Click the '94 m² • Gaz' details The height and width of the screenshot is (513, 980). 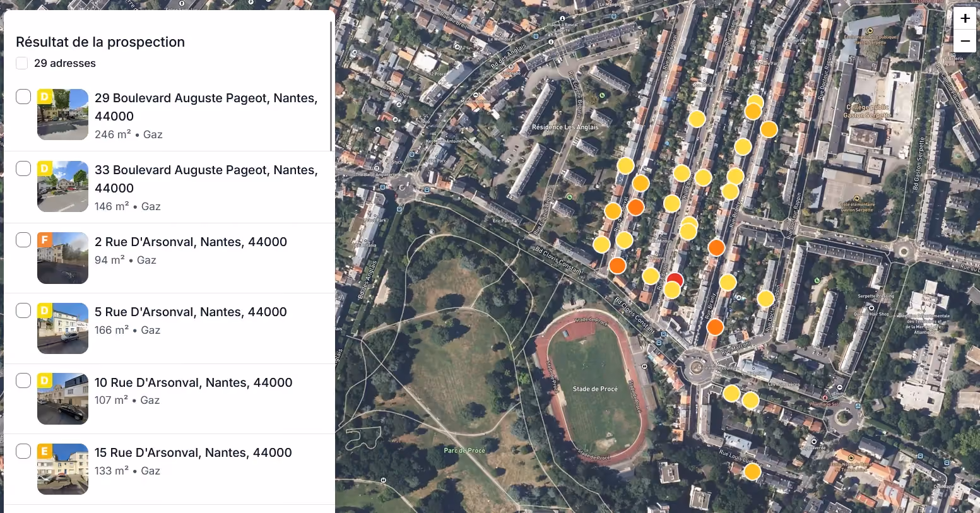point(126,260)
